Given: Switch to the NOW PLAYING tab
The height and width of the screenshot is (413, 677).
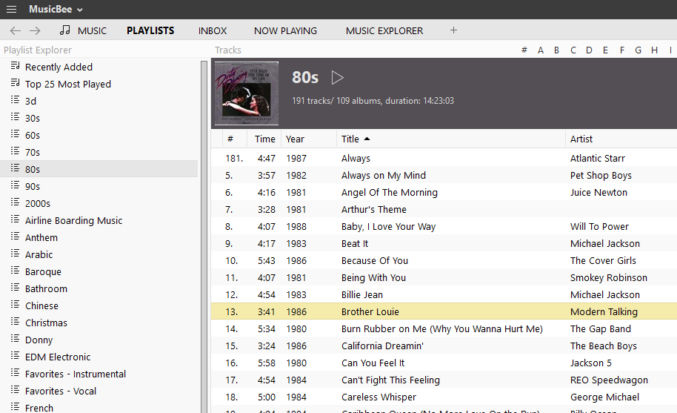Looking at the screenshot, I should pyautogui.click(x=285, y=31).
